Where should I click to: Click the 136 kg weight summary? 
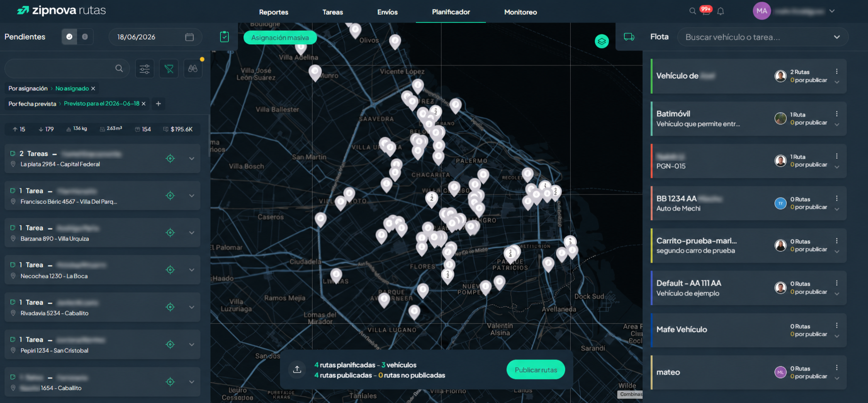point(76,129)
